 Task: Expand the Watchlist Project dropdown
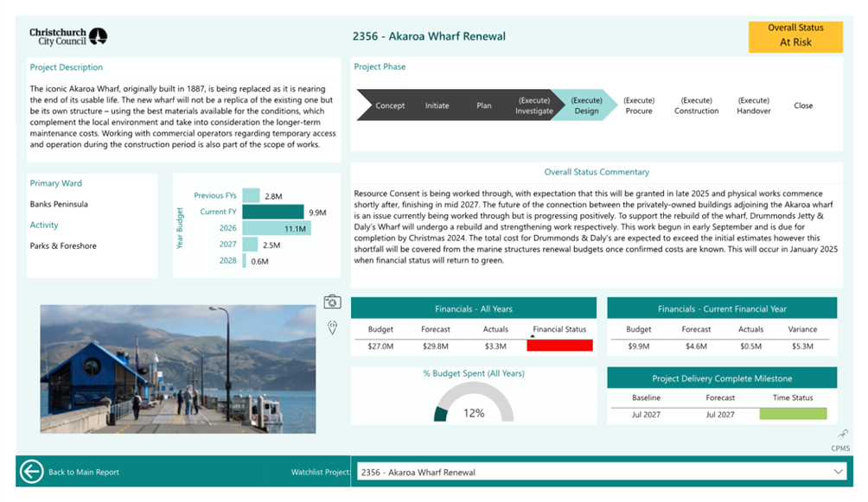(x=838, y=472)
